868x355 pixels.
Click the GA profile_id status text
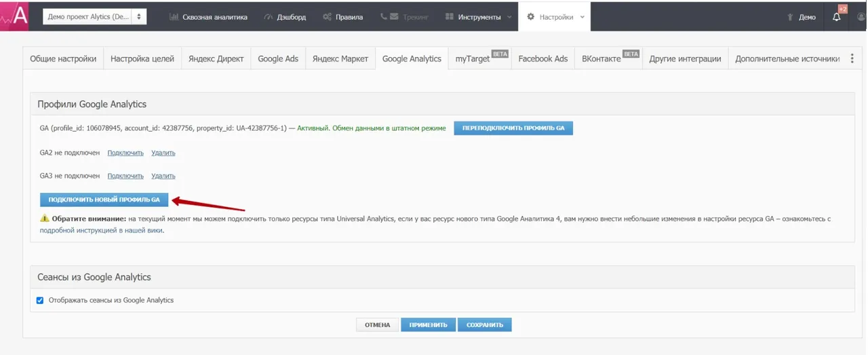click(x=243, y=128)
